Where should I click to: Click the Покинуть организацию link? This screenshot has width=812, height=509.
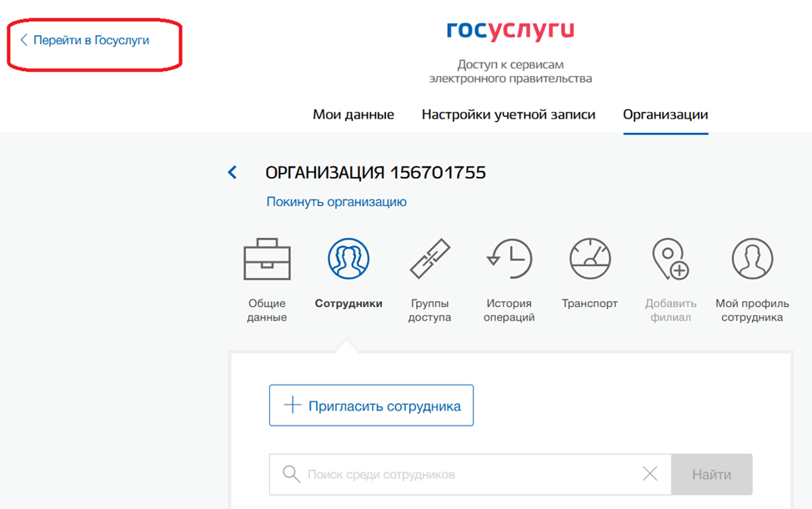point(336,202)
